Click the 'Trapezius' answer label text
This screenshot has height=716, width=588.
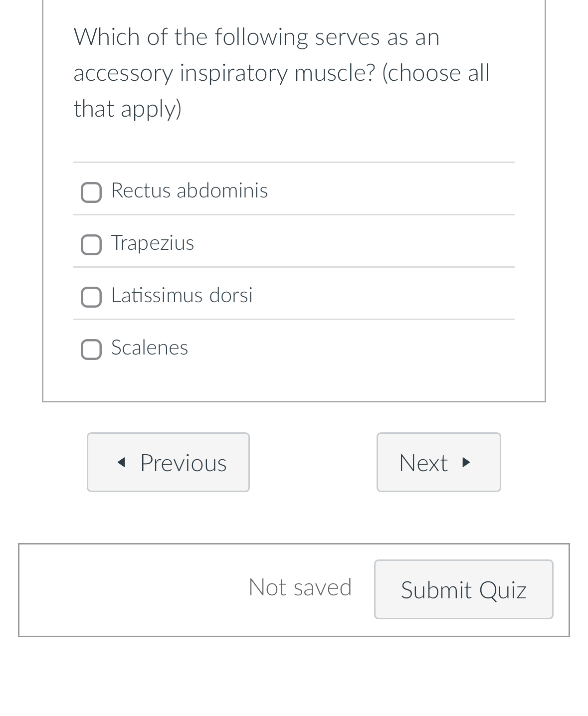point(153,243)
